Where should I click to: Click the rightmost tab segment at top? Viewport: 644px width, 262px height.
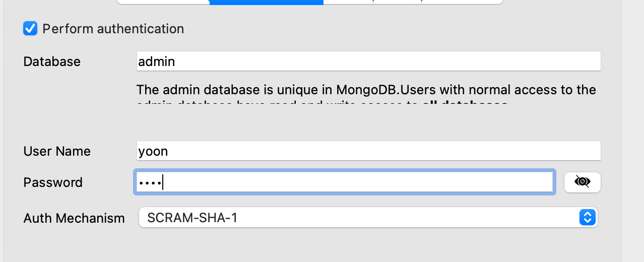click(462, 2)
